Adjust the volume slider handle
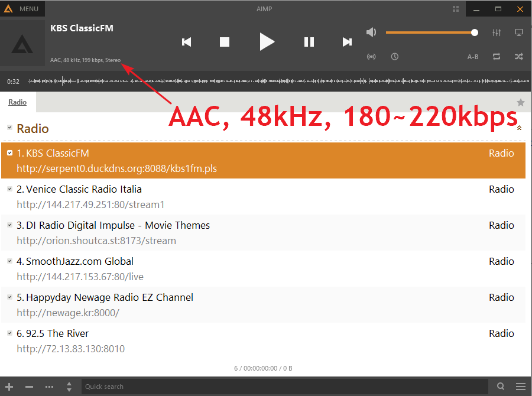 tap(475, 33)
